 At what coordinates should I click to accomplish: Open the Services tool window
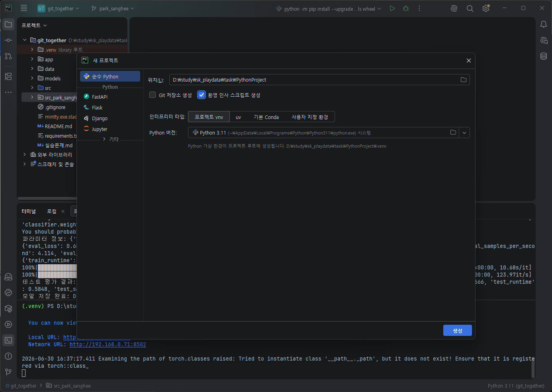click(8, 324)
